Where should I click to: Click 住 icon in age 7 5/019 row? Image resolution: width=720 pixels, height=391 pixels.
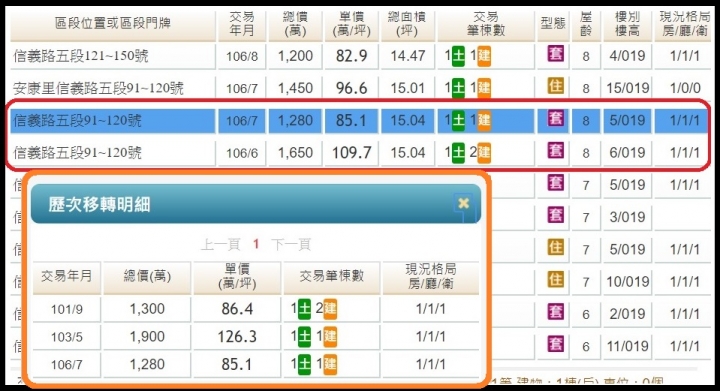(556, 248)
